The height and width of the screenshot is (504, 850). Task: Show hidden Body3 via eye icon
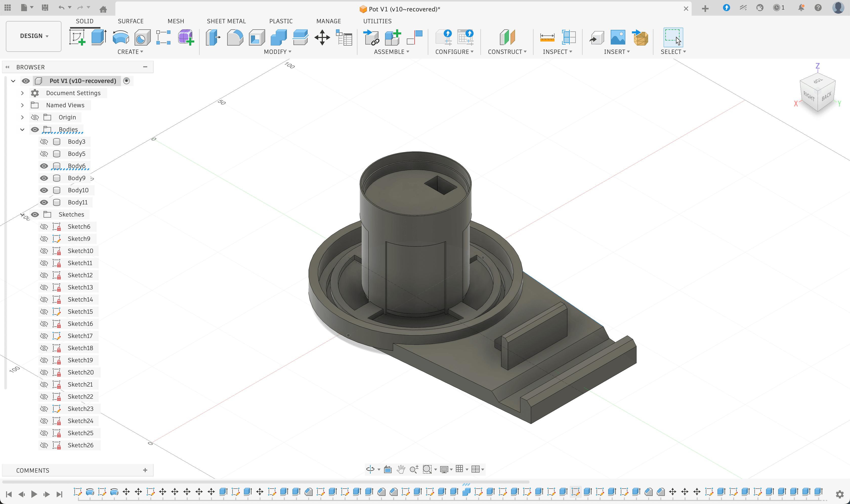pyautogui.click(x=44, y=142)
